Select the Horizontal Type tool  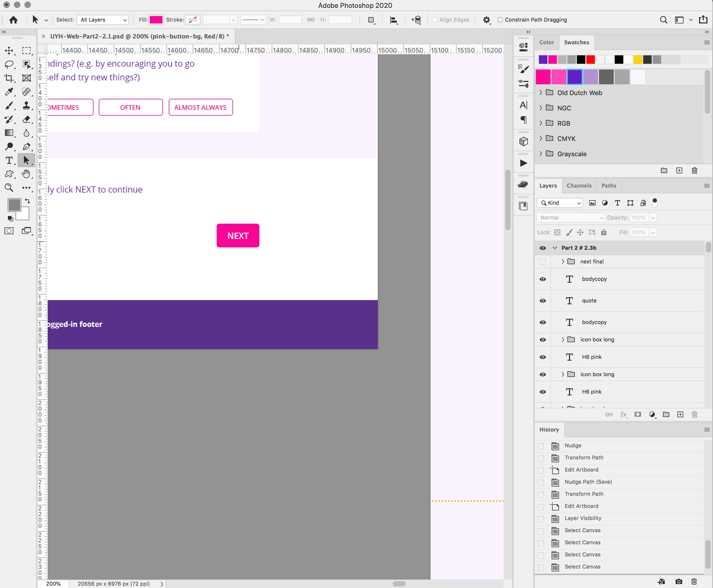[x=9, y=160]
